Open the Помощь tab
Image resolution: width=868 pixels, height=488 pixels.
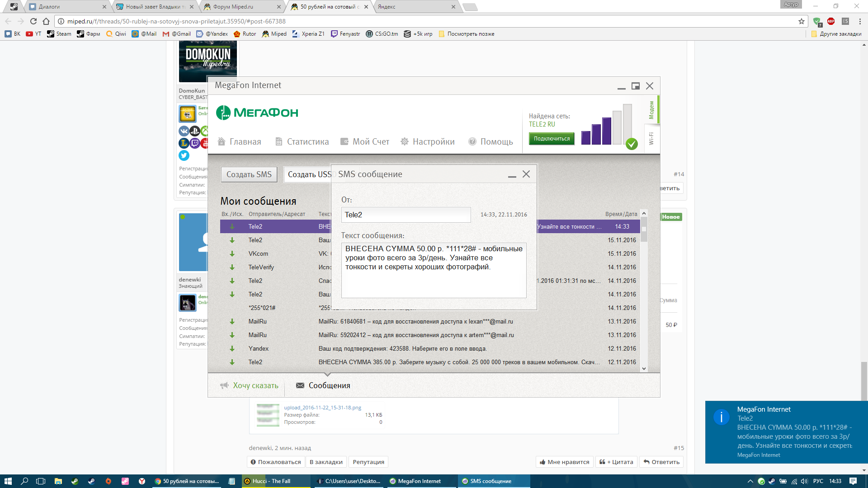click(x=491, y=141)
